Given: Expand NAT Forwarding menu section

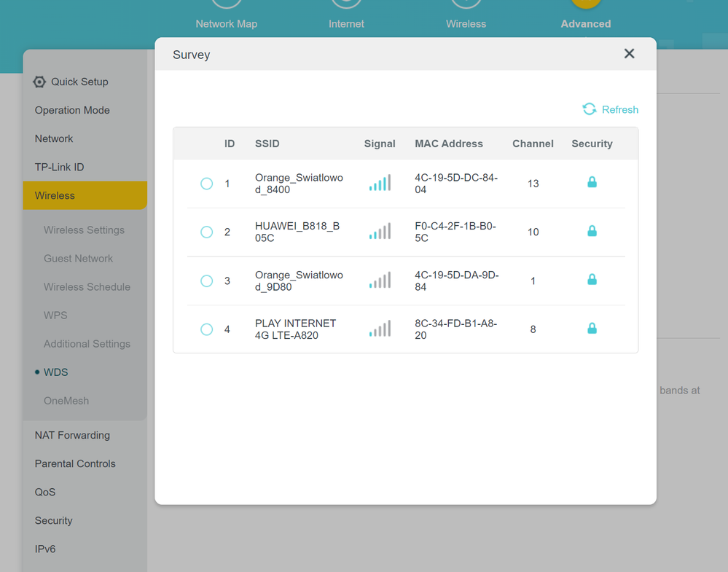Looking at the screenshot, I should tap(72, 435).
